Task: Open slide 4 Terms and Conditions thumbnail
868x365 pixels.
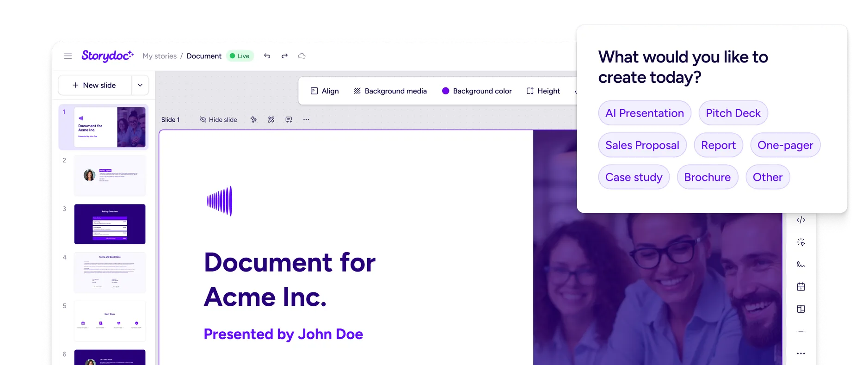Action: click(110, 272)
